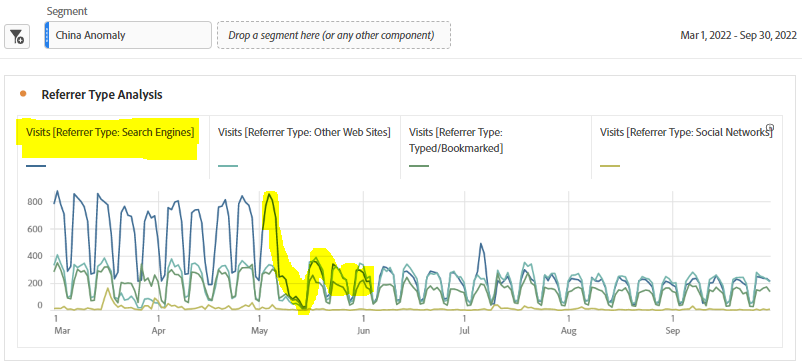This screenshot has height=364, width=802.
Task: Click the blue handle on China Anomaly chip
Action: point(47,35)
